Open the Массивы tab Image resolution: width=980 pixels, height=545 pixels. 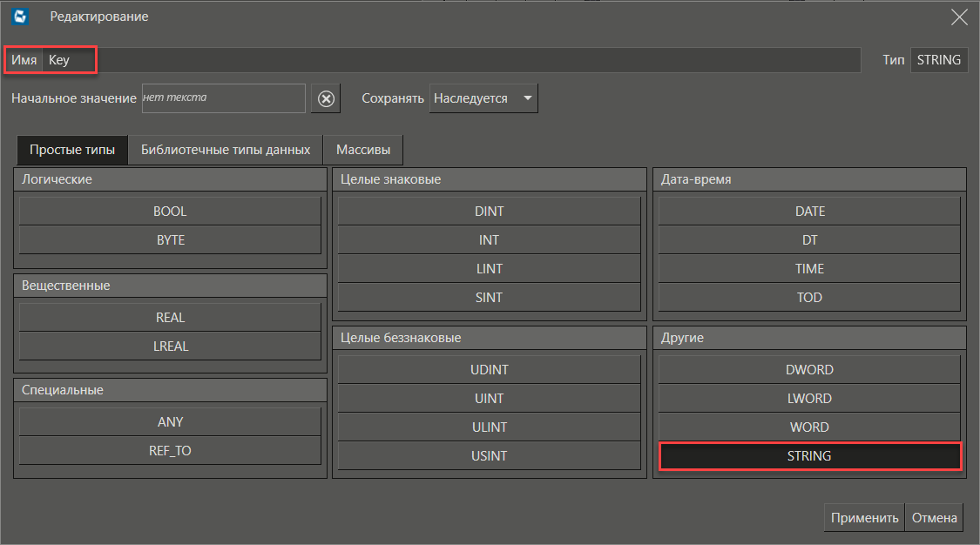point(363,150)
